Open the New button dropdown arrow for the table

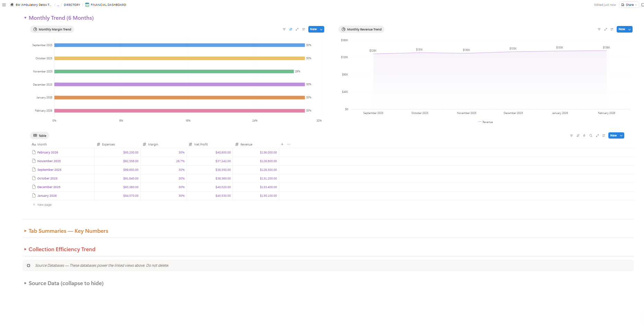621,135
